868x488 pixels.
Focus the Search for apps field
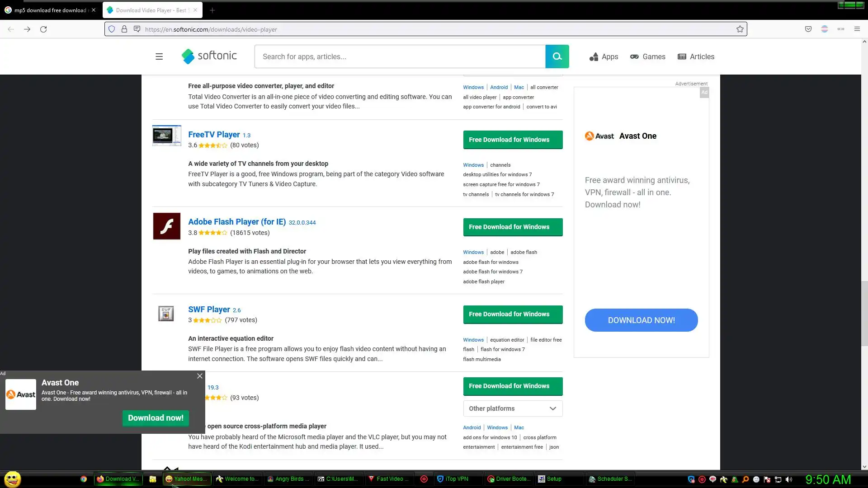(x=400, y=56)
